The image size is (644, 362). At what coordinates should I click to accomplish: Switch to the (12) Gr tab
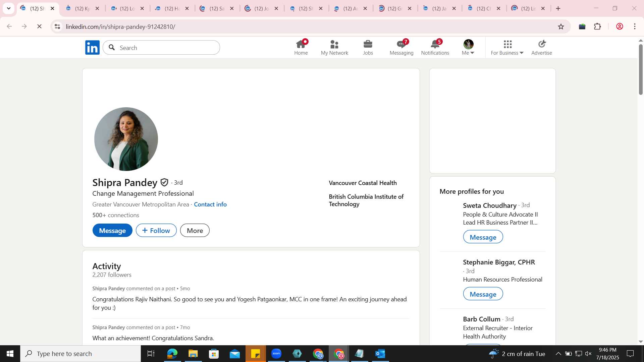tap(395, 8)
